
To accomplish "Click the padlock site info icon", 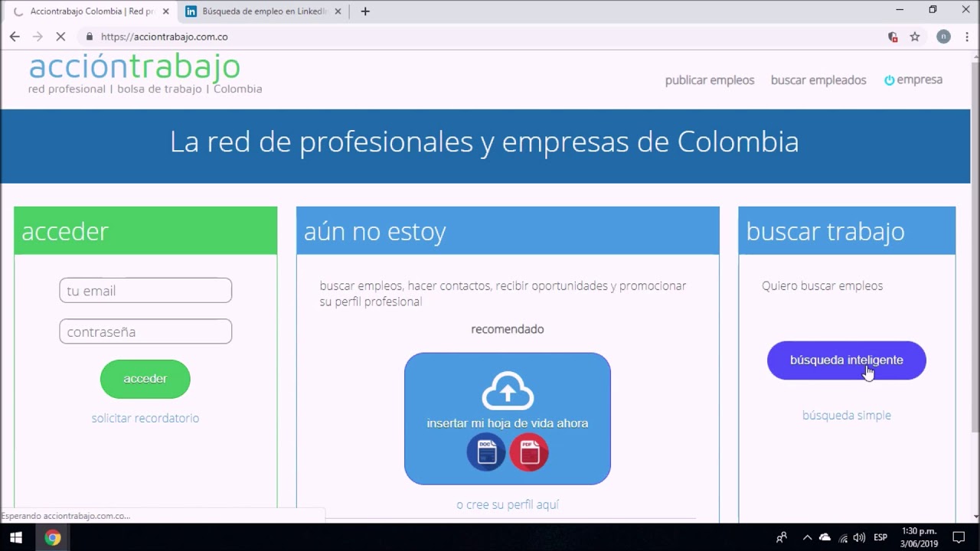I will pos(90,37).
